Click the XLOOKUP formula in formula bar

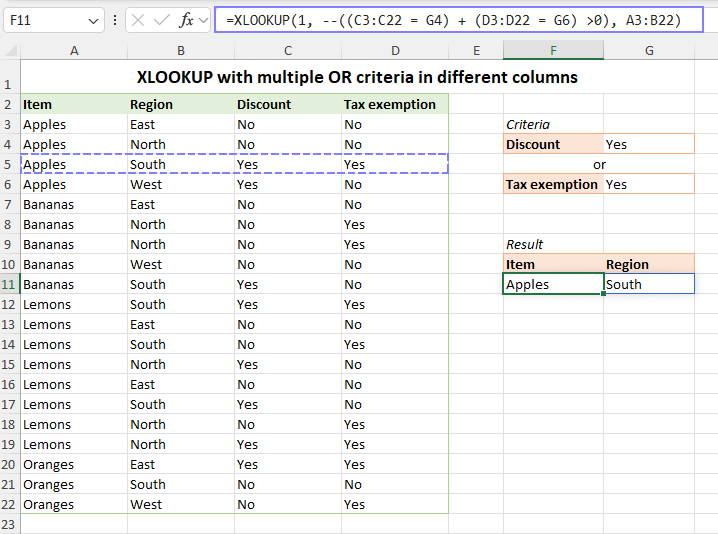click(x=453, y=20)
